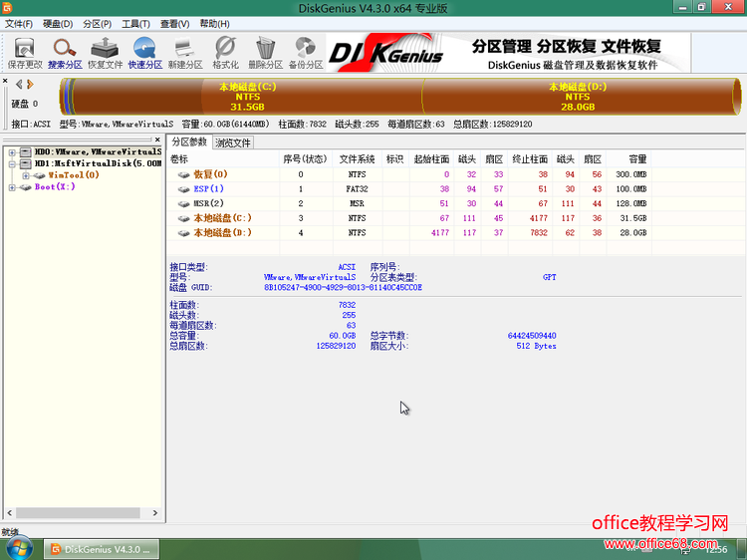Select the ESP(1) partition row label
The image size is (747, 560).
209,189
